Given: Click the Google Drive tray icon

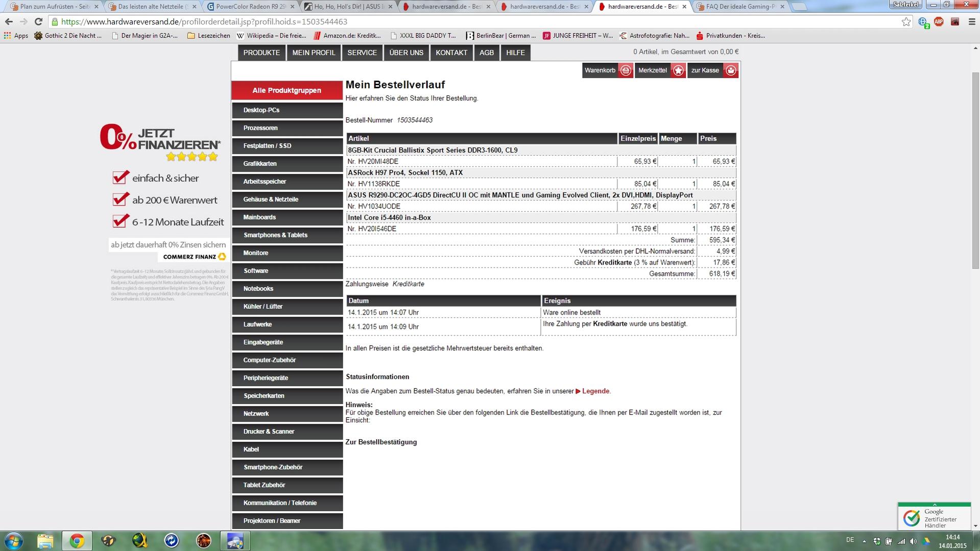Looking at the screenshot, I should [926, 541].
